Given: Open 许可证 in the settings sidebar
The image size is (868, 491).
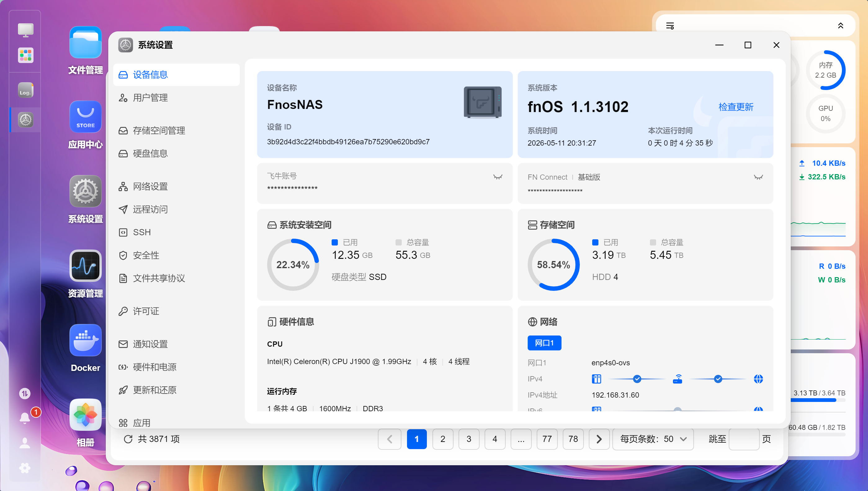Looking at the screenshot, I should (176, 311).
